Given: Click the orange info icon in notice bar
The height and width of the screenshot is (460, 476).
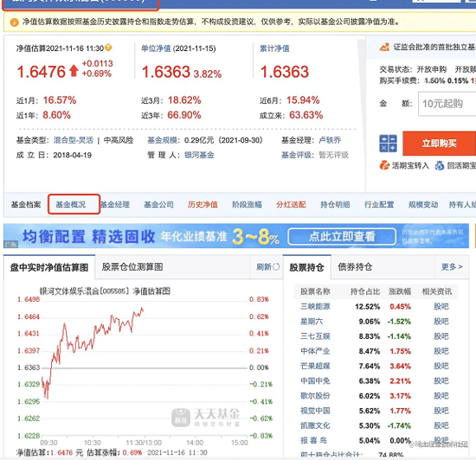Looking at the screenshot, I should (x=14, y=22).
